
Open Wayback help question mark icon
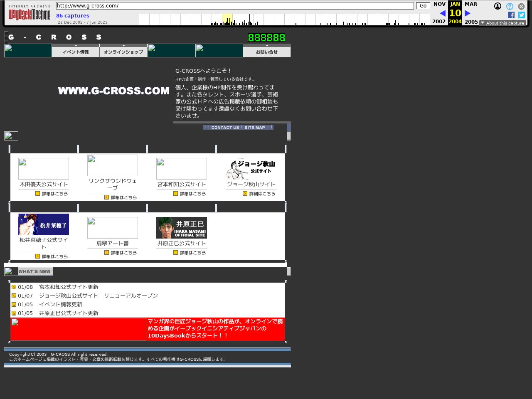point(510,6)
